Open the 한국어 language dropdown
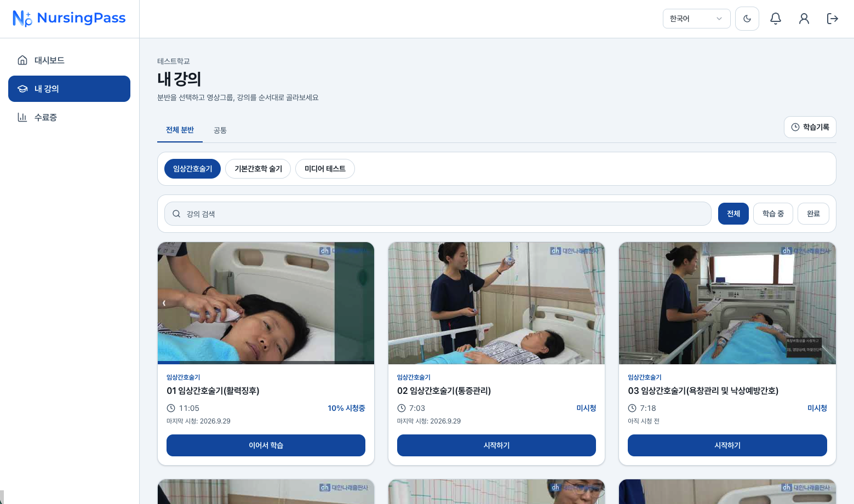 [x=697, y=19]
